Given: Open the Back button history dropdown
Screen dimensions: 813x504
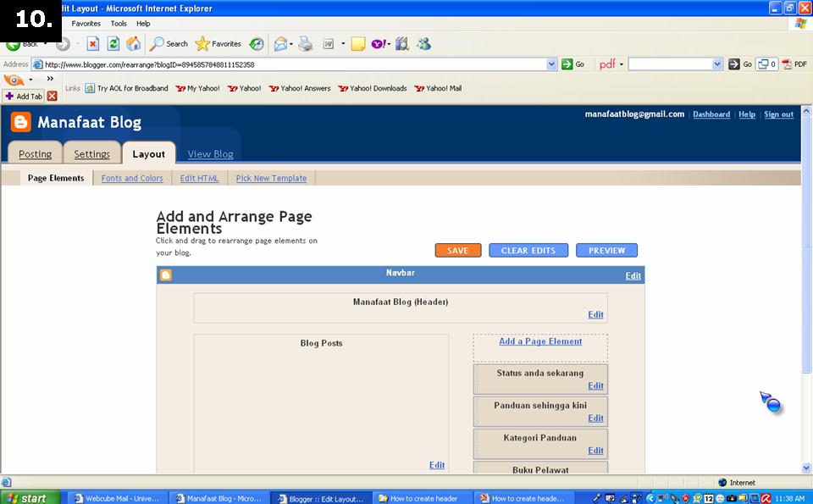Looking at the screenshot, I should click(x=45, y=44).
